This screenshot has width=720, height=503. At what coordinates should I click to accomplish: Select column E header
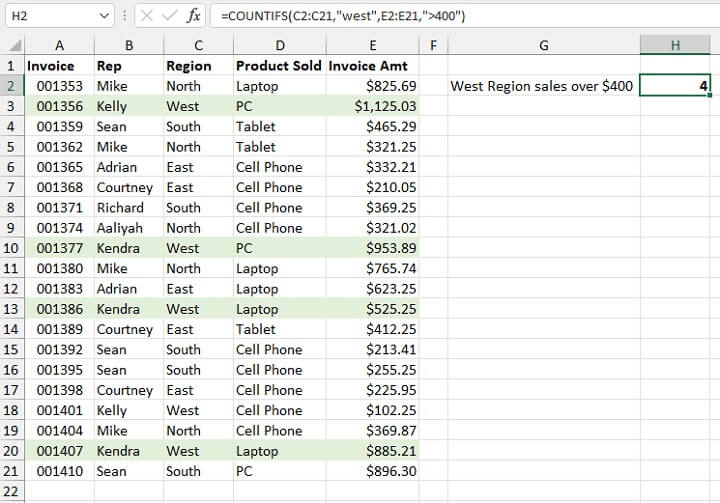(x=372, y=45)
